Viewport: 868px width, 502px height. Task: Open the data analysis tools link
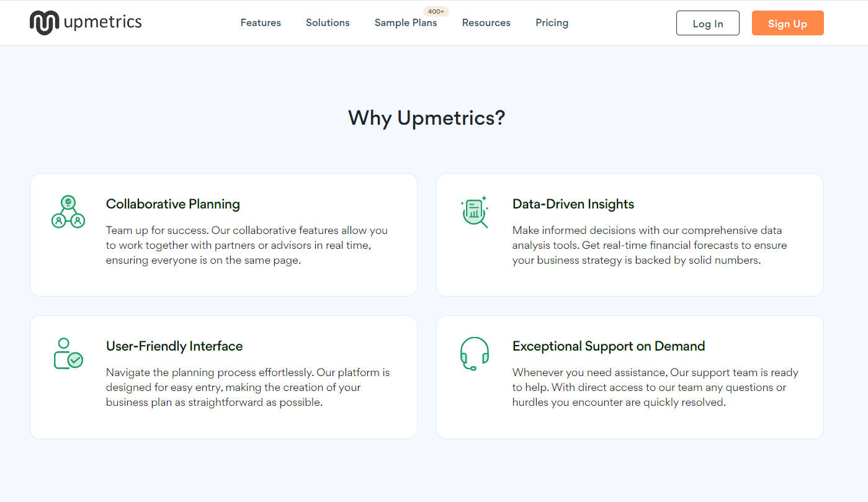(544, 244)
